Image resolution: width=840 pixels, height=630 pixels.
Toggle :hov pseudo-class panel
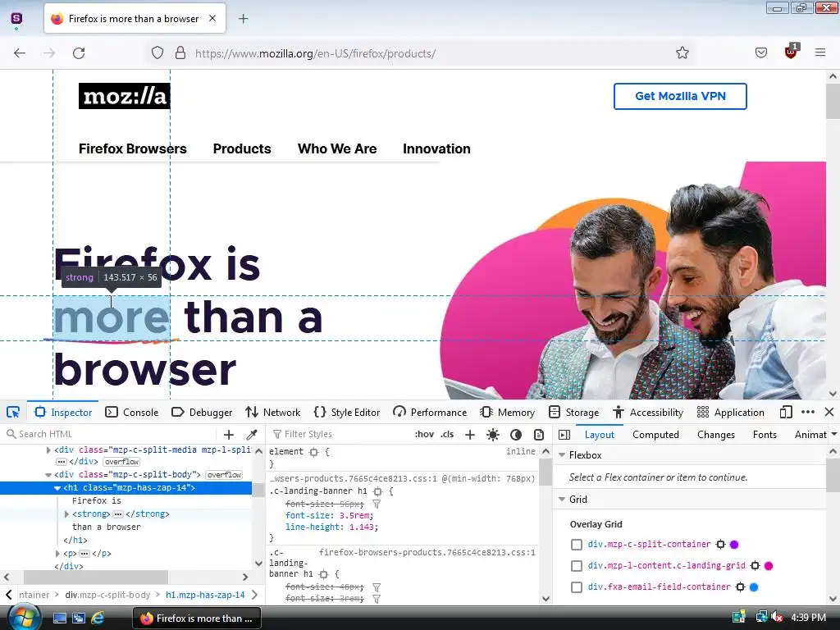coord(424,435)
